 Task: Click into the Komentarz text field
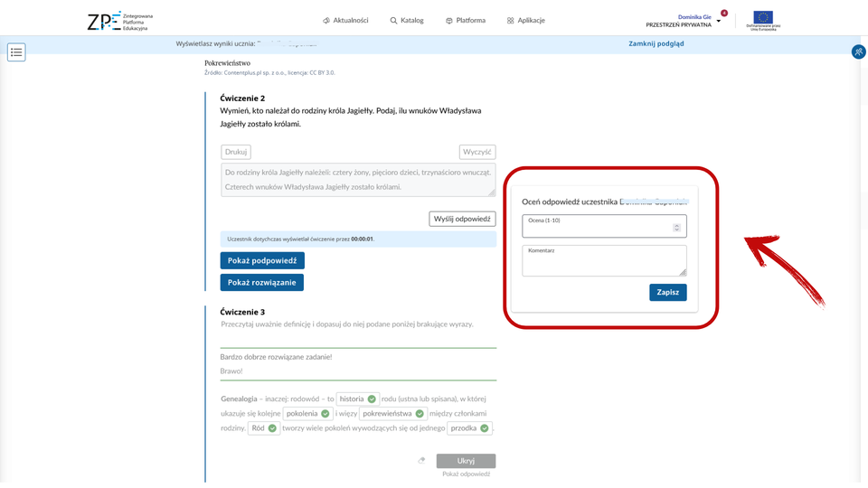[x=604, y=263]
